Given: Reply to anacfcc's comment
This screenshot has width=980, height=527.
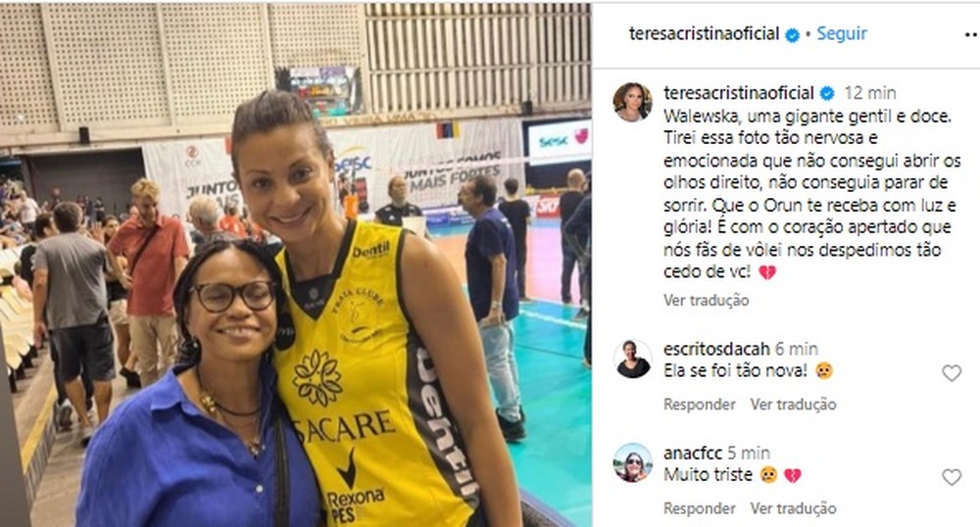Looking at the screenshot, I should pyautogui.click(x=700, y=508).
